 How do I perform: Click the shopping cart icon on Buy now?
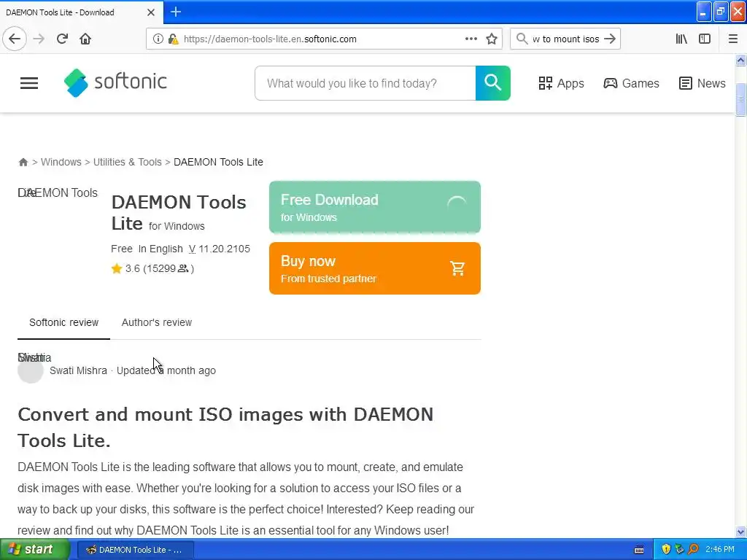point(457,268)
